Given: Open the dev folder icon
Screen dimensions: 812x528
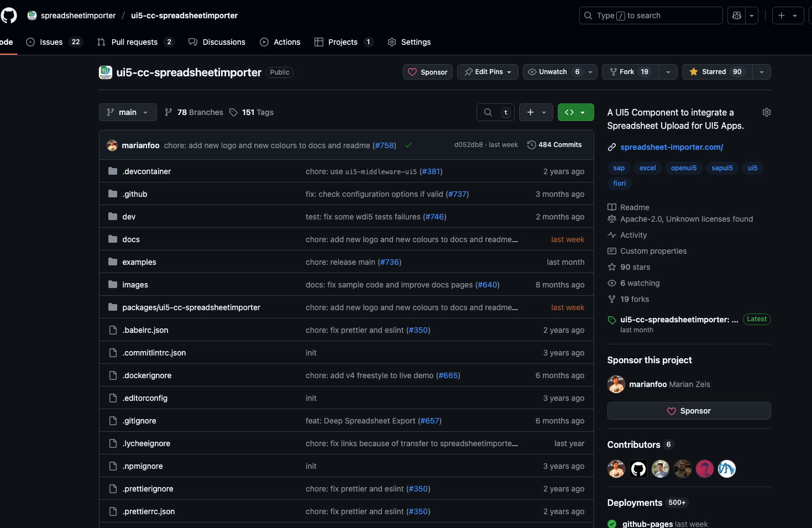Looking at the screenshot, I should (x=113, y=217).
